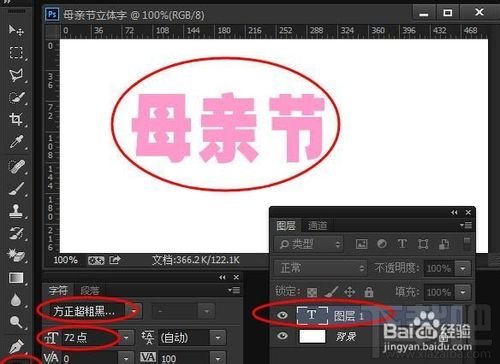Filter layers by type layers icon
Screen dimensions: 500x364
point(402,244)
